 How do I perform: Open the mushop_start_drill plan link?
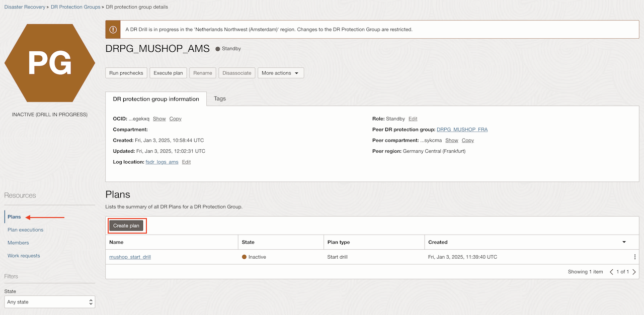point(130,257)
